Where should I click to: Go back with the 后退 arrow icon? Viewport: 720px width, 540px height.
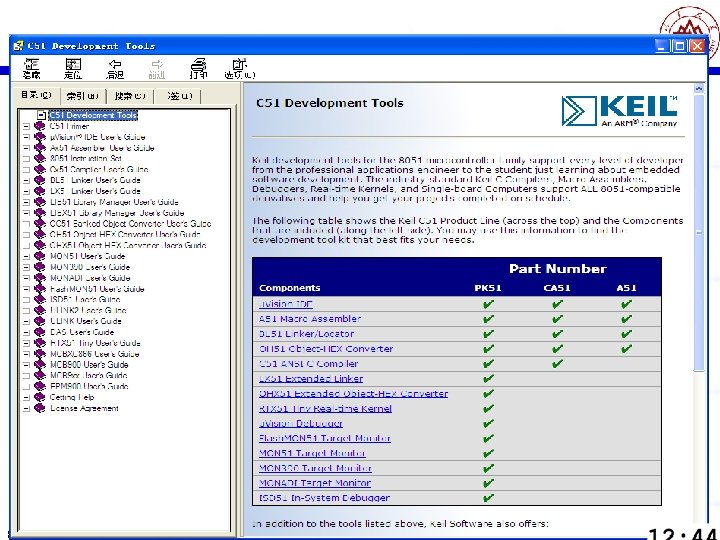[x=115, y=68]
